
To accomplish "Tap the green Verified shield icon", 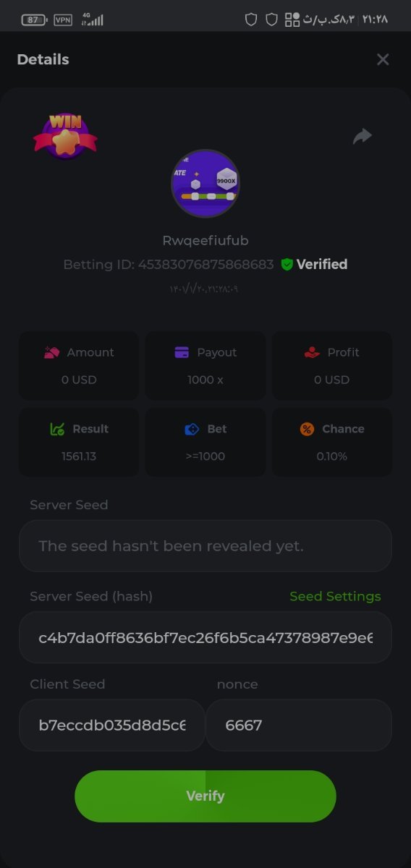I will click(x=287, y=265).
